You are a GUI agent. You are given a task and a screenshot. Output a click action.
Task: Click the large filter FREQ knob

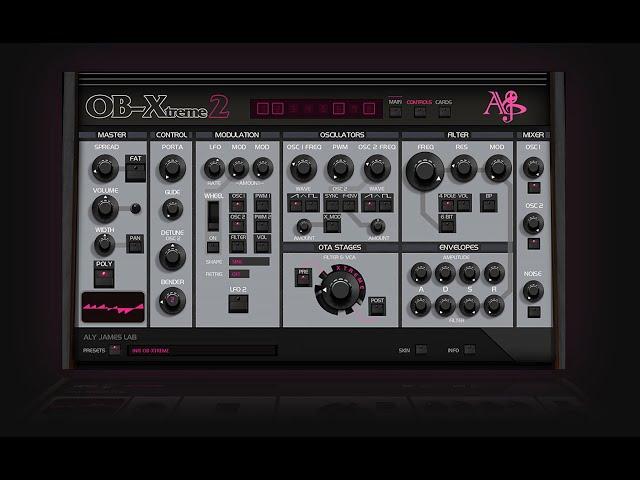tap(424, 171)
